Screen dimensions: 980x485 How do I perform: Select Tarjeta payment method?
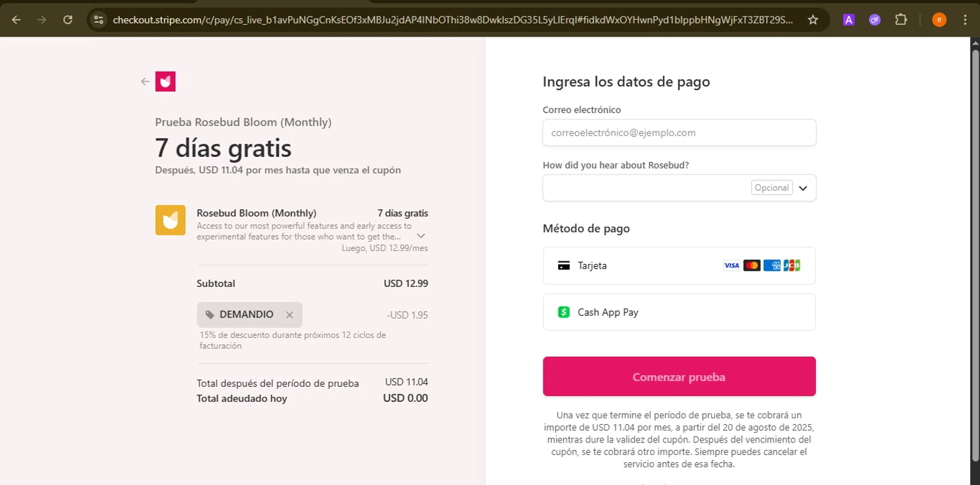pos(679,265)
